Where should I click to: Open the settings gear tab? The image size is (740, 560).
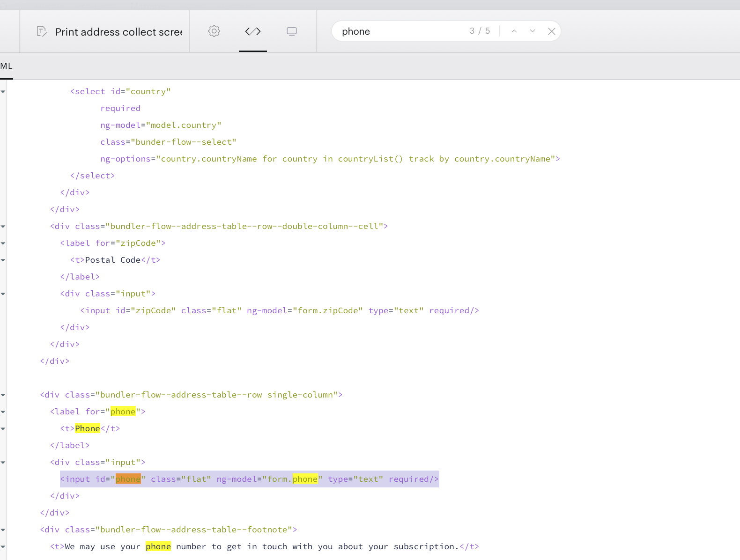click(214, 31)
